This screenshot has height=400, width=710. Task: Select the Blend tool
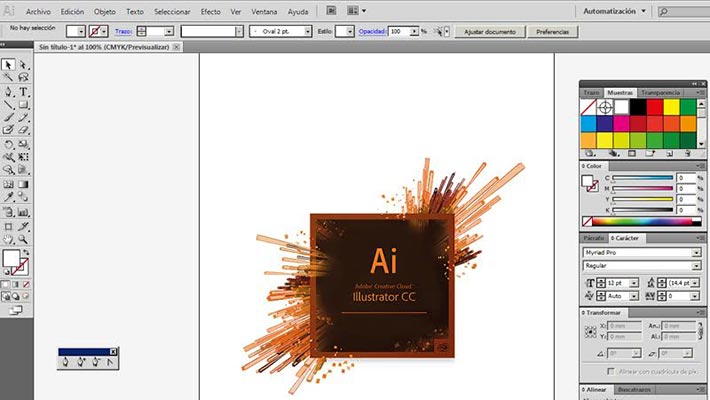[23, 197]
